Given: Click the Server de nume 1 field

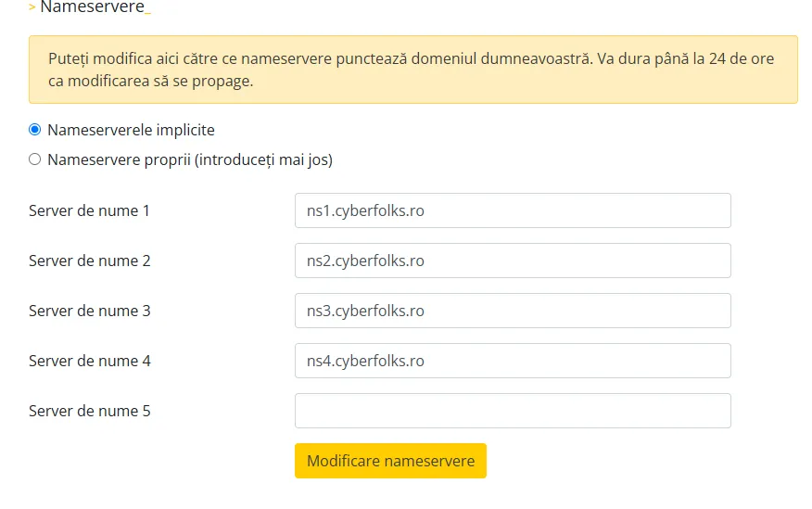Looking at the screenshot, I should pos(513,210).
